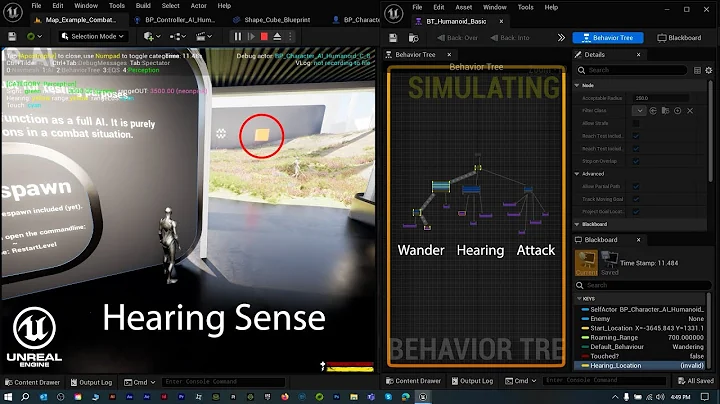This screenshot has height=404, width=720.
Task: Switch to the BP_Character tab
Action: [356, 20]
